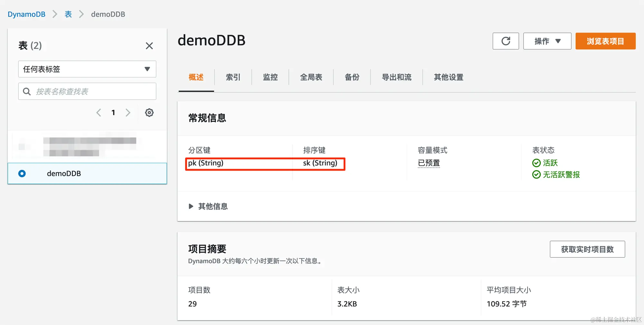The height and width of the screenshot is (325, 644).
Task: Click the average item size 109.52 字节
Action: (507, 304)
